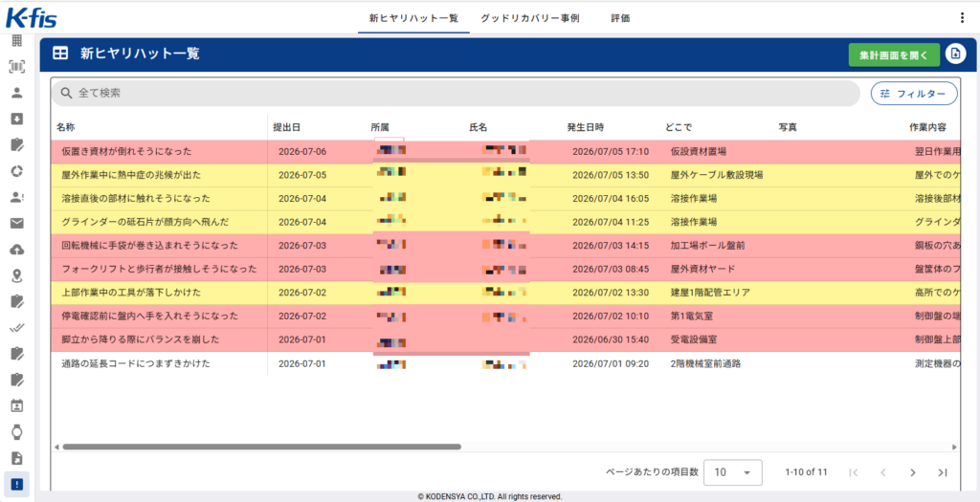Sort by 発生日時 column header
Viewport: 980px width, 502px height.
click(x=586, y=127)
